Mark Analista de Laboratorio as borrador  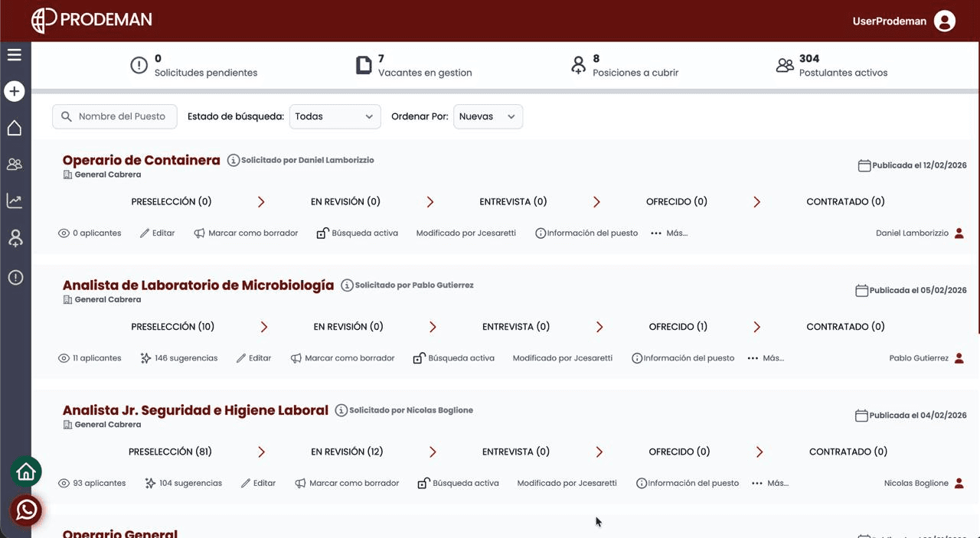click(x=342, y=357)
